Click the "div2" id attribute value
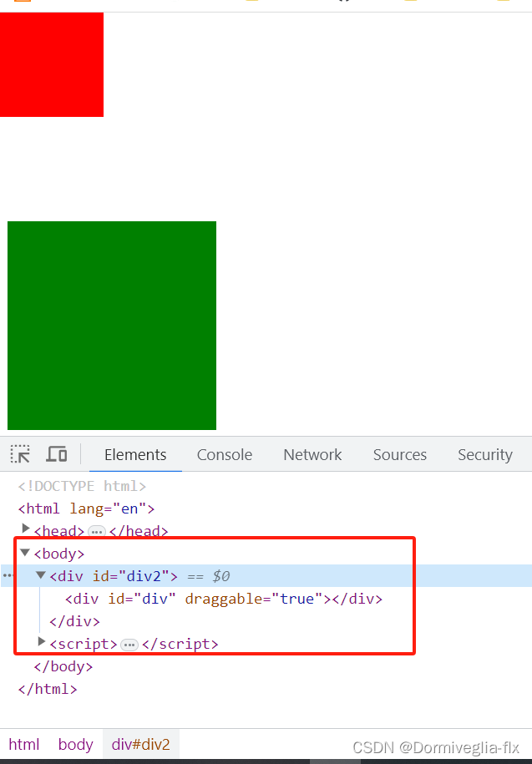Image resolution: width=532 pixels, height=764 pixels. coord(144,576)
